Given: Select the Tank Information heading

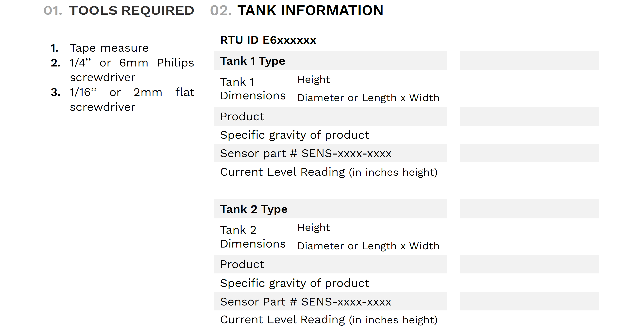Looking at the screenshot, I should tap(296, 10).
